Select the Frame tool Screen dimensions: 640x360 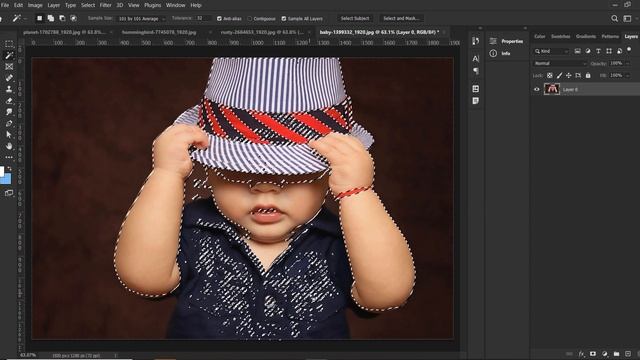pyautogui.click(x=9, y=67)
